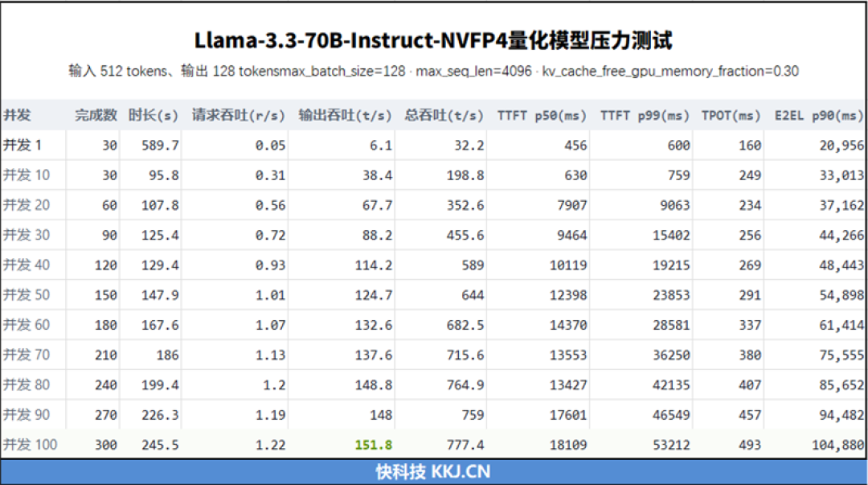The height and width of the screenshot is (485, 868).
Task: Click output throughput 88.2 in 并发 30 row
Action: coord(377,236)
